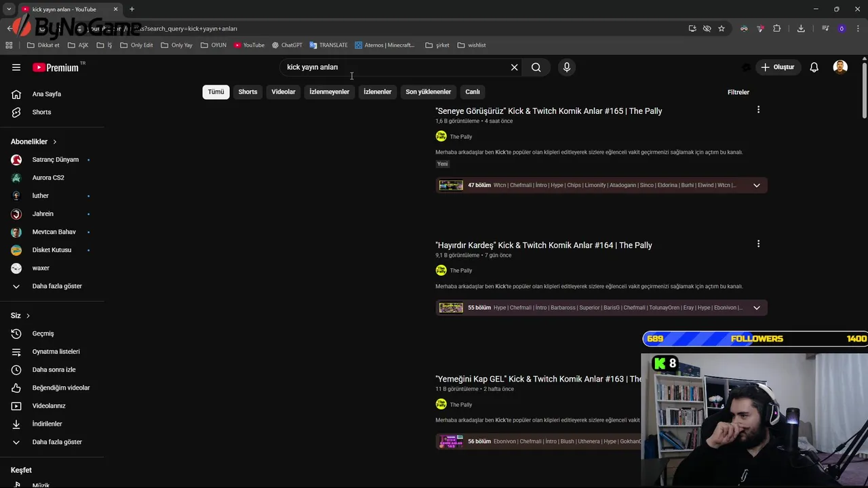Open the browser tab list dropdown
The image size is (868, 488).
(x=9, y=9)
